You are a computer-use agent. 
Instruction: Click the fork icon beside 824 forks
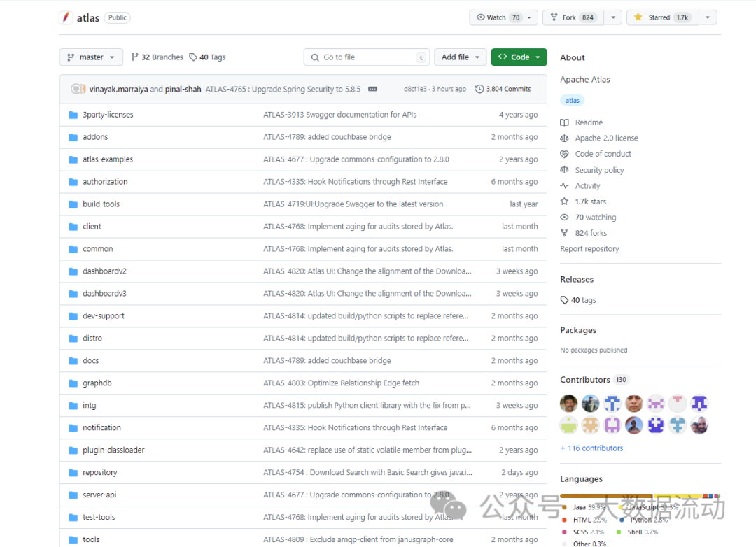pyautogui.click(x=565, y=233)
